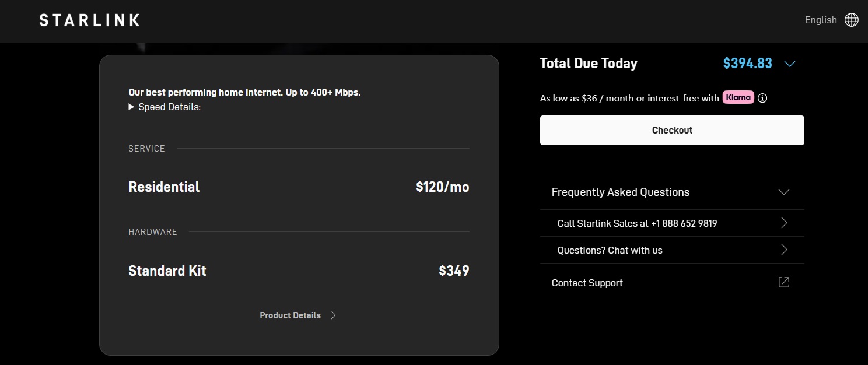Open Klarna info circle icon
868x365 pixels.
762,98
